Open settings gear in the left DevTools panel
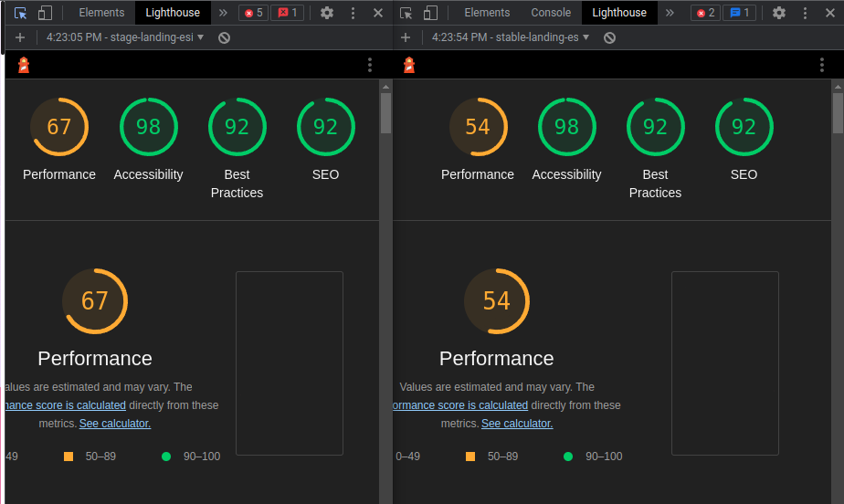 click(x=327, y=13)
